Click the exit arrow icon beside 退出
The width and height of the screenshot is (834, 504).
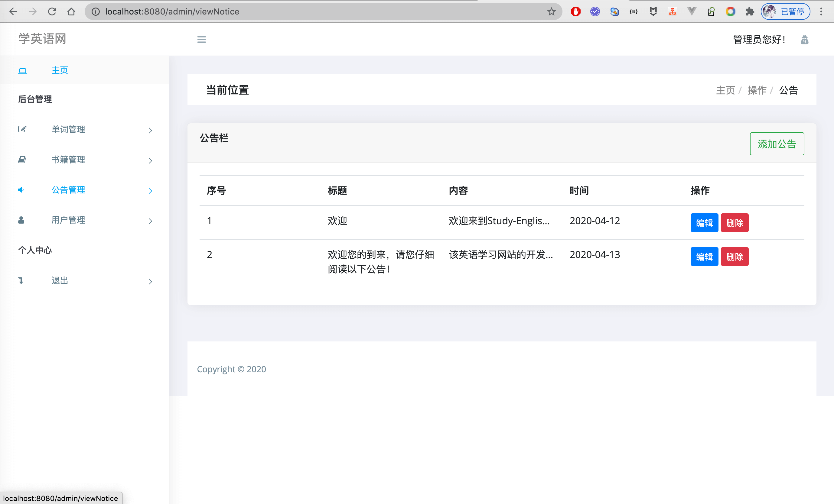[21, 280]
